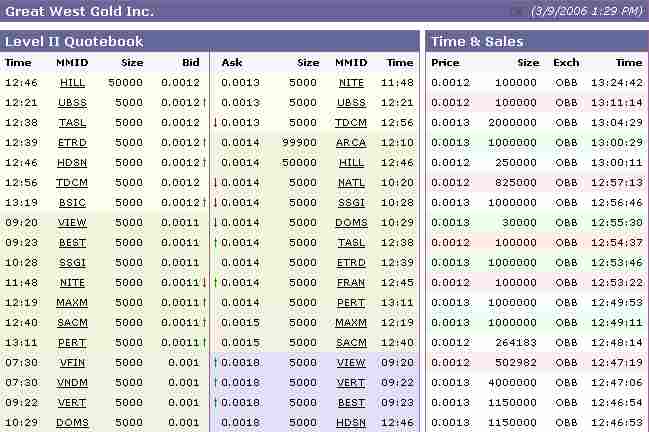Select the 825000 trade size cell
This screenshot has width=649, height=432.
(516, 183)
